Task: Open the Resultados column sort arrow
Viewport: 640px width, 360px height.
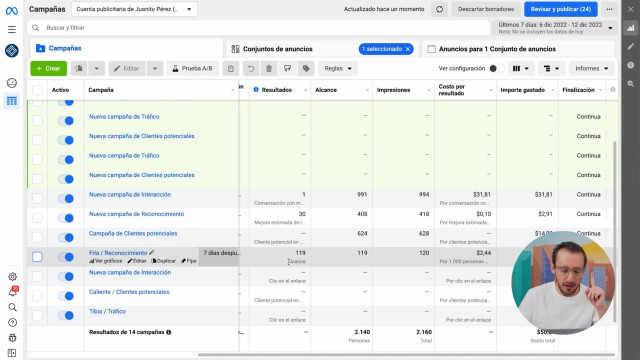Action: pos(305,90)
